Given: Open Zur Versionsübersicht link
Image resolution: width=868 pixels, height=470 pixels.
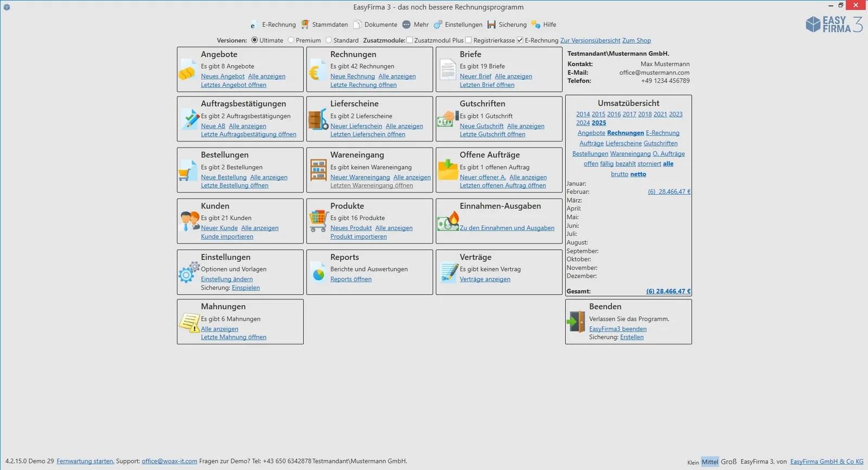Looking at the screenshot, I should pyautogui.click(x=590, y=41).
